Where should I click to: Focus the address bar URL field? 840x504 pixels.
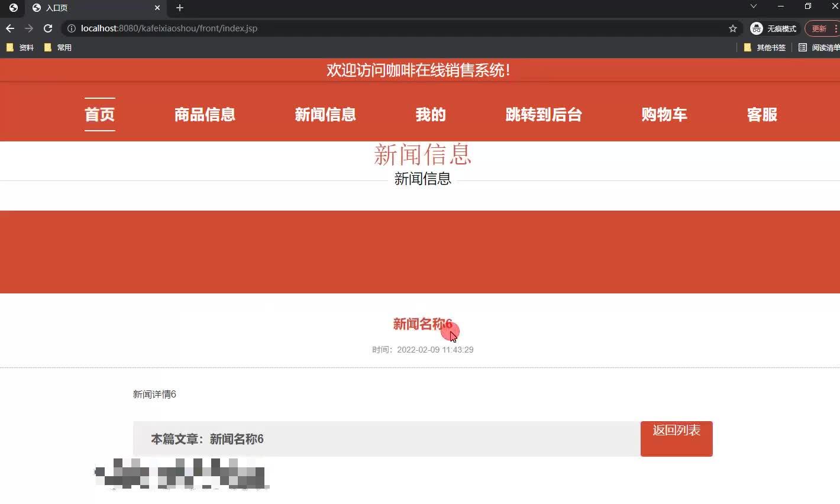(402, 28)
